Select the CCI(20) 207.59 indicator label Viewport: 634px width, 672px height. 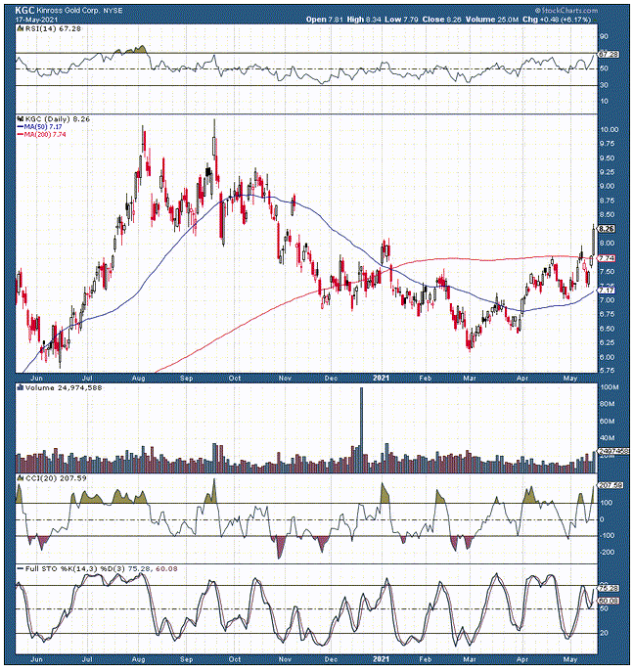(56, 478)
